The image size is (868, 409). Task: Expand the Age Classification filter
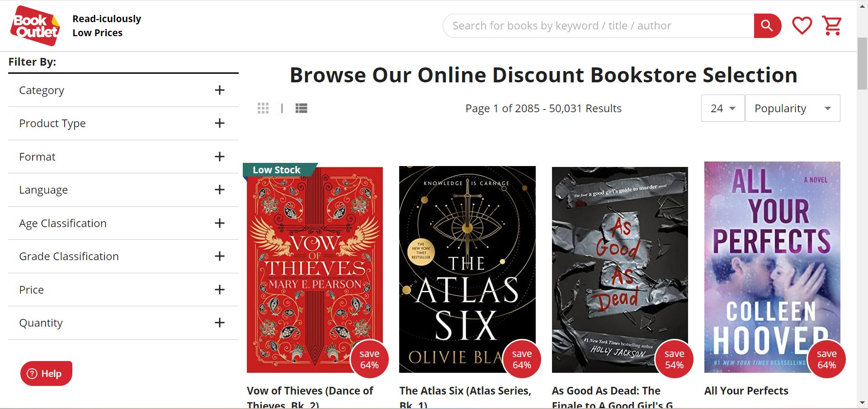pos(220,223)
